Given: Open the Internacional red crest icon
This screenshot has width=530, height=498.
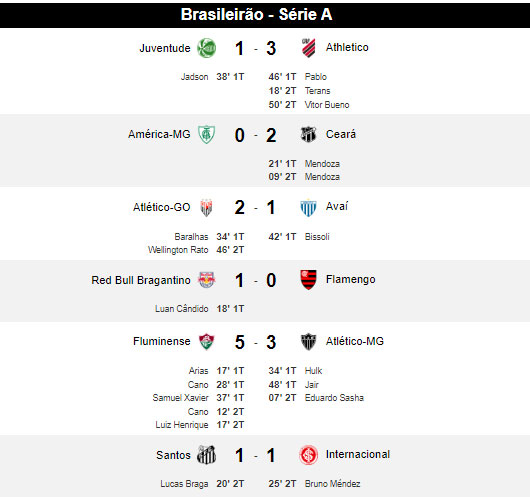Looking at the screenshot, I should click(308, 455).
